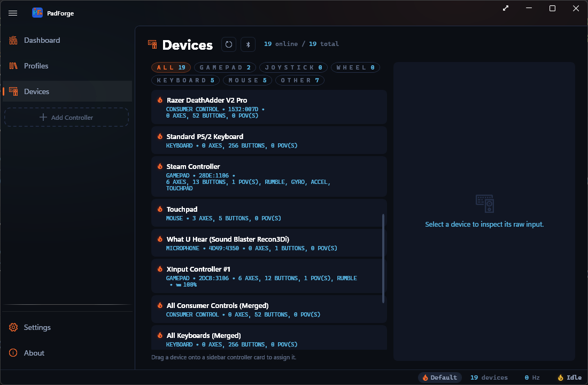This screenshot has width=588, height=385.
Task: Click 'Select a device to inspect' message
Action: pos(484,225)
